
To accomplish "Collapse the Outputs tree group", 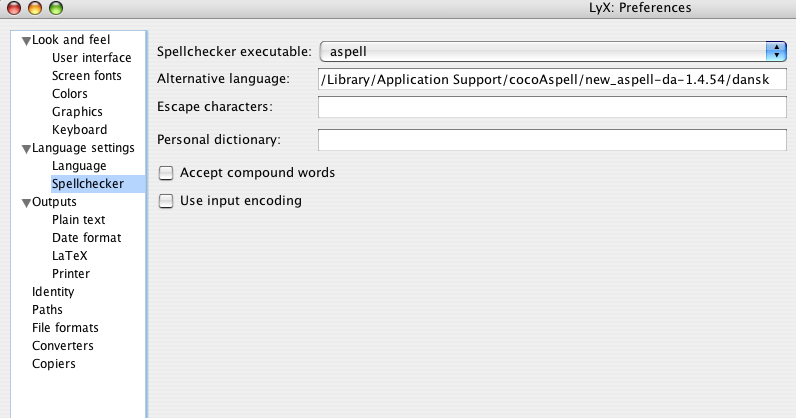I will click(x=26, y=203).
